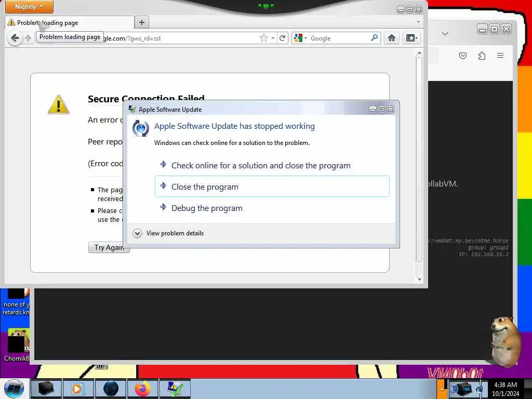The width and height of the screenshot is (532, 399).
Task: Select the Problem loading page tab
Action: pyautogui.click(x=70, y=23)
